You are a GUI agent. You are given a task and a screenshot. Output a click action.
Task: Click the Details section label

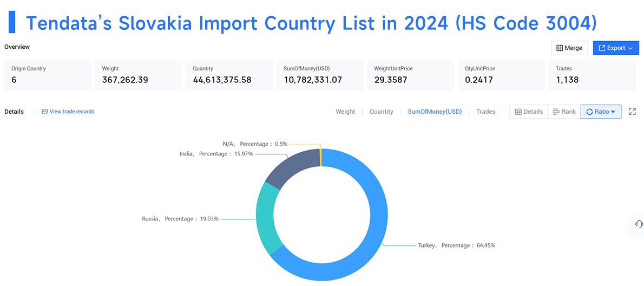14,112
